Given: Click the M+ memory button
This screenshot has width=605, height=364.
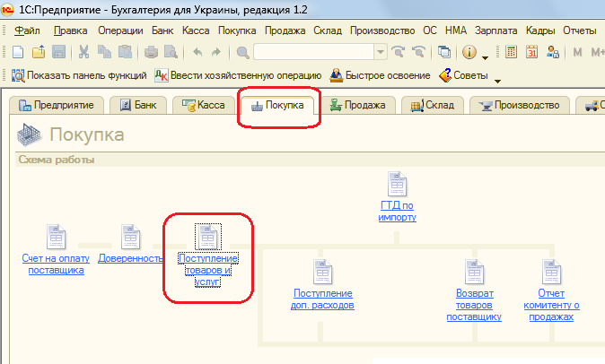Looking at the screenshot, I should [x=598, y=52].
